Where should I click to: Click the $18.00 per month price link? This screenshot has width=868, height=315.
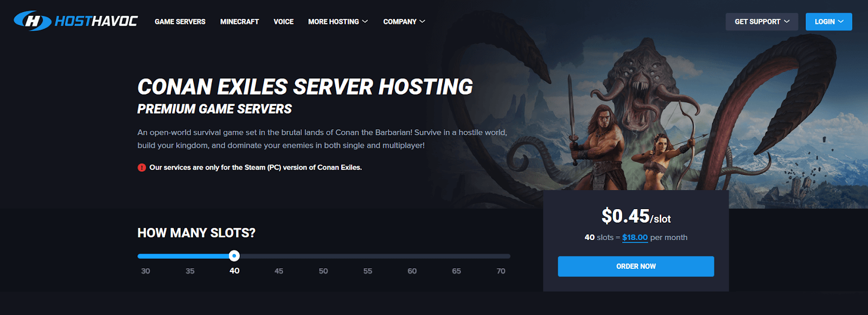[635, 237]
